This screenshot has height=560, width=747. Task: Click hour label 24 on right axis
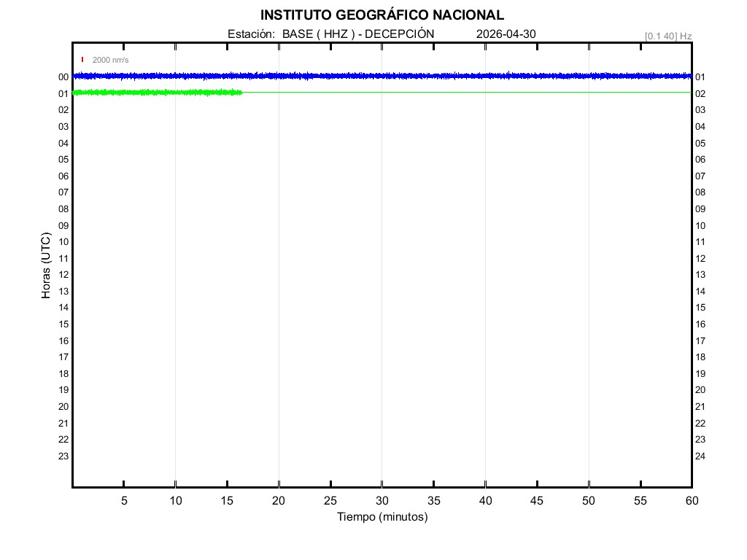click(x=700, y=456)
